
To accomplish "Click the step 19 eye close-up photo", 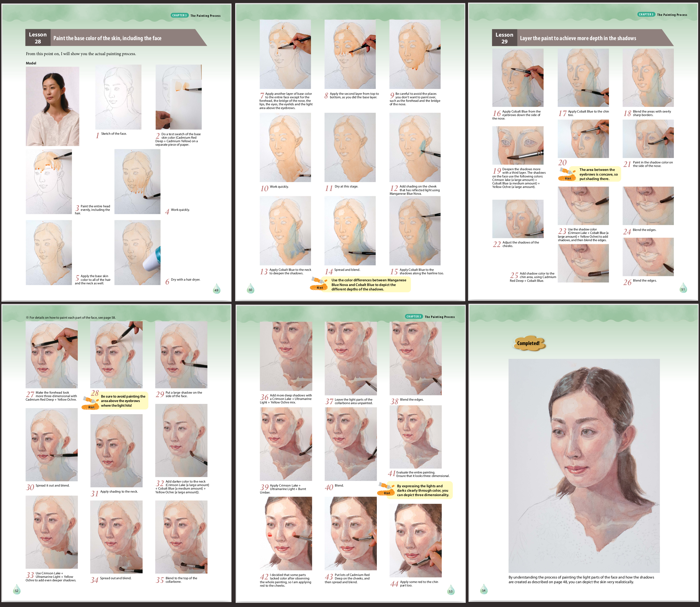I will (518, 145).
